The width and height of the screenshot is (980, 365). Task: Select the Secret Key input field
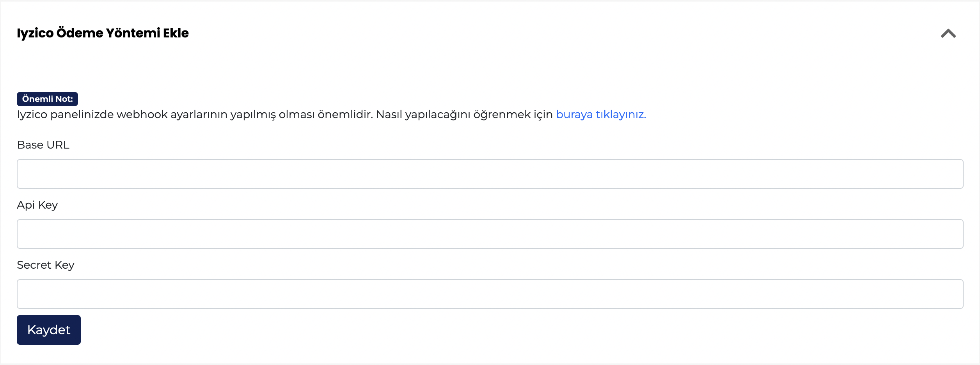tap(490, 294)
